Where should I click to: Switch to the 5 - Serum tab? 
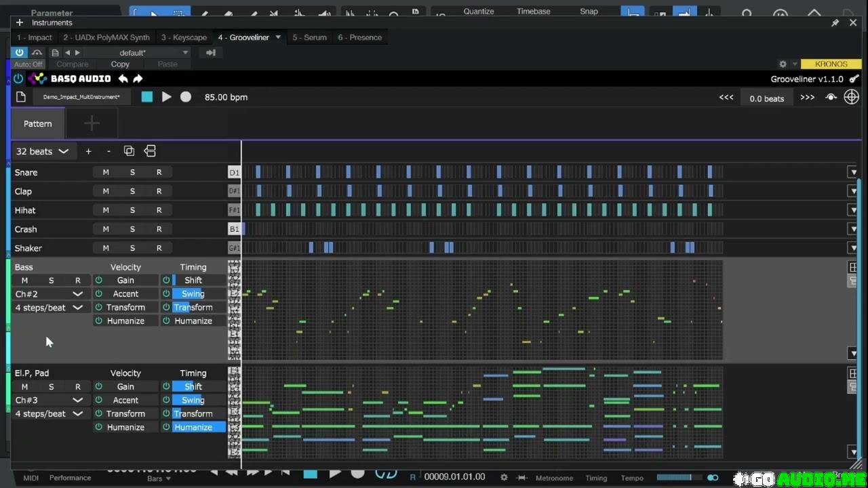[x=309, y=37]
